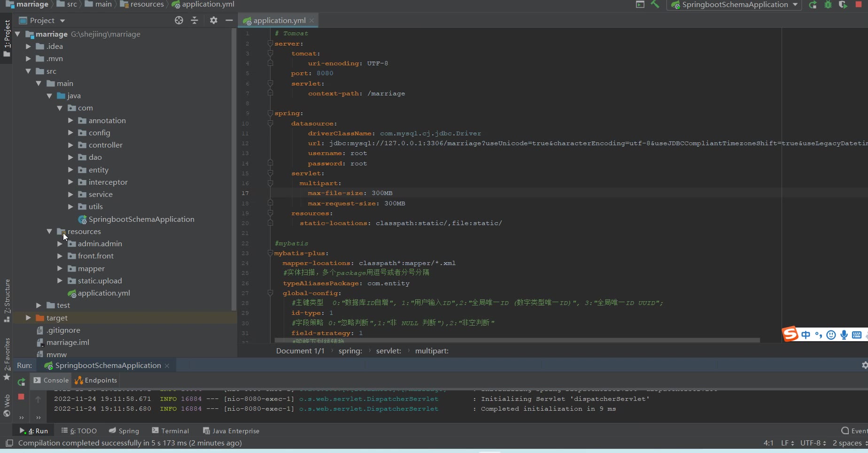Click the editor horizontal scrollbar
This screenshot has width=868, height=453.
click(x=517, y=340)
